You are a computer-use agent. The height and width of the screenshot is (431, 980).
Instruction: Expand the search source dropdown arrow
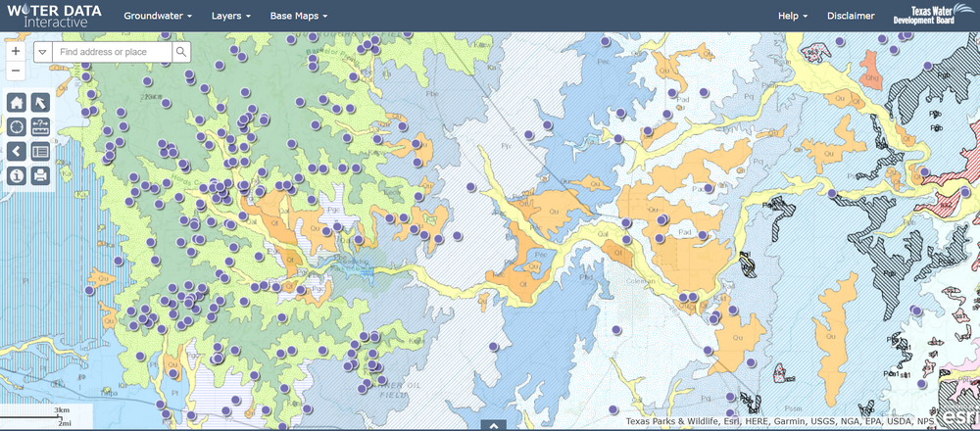43,52
